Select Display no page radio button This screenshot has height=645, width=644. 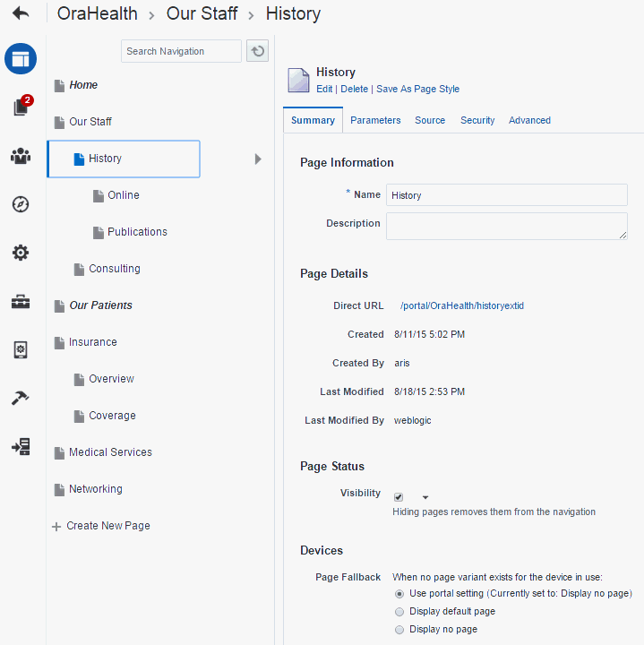399,630
